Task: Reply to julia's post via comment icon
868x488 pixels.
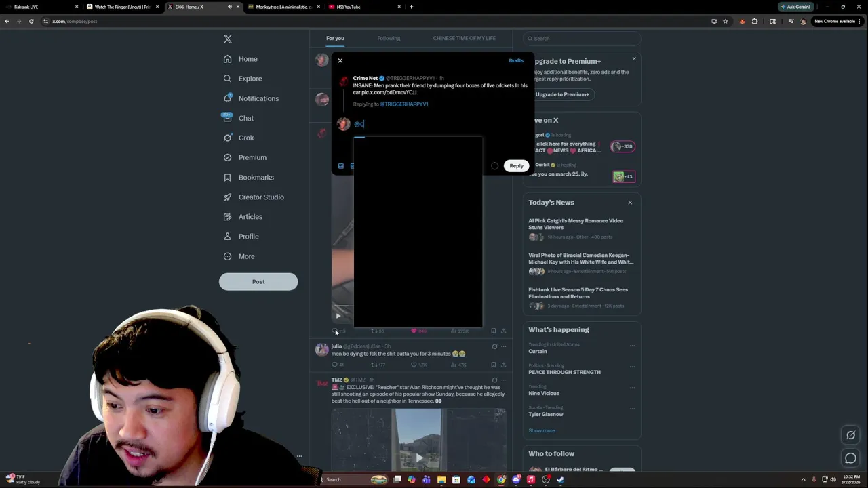Action: click(x=334, y=365)
